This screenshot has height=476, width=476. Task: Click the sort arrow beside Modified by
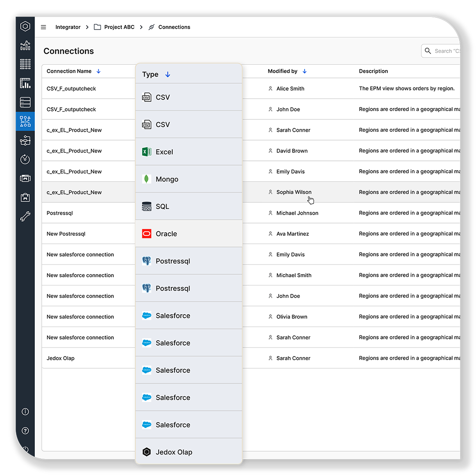(x=304, y=71)
